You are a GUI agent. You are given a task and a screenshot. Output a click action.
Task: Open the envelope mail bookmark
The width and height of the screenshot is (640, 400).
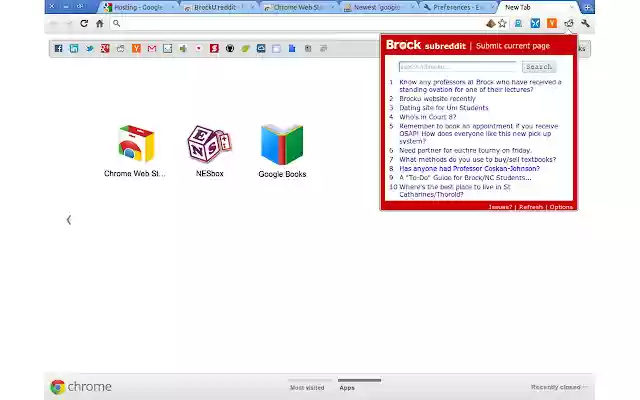click(x=167, y=49)
